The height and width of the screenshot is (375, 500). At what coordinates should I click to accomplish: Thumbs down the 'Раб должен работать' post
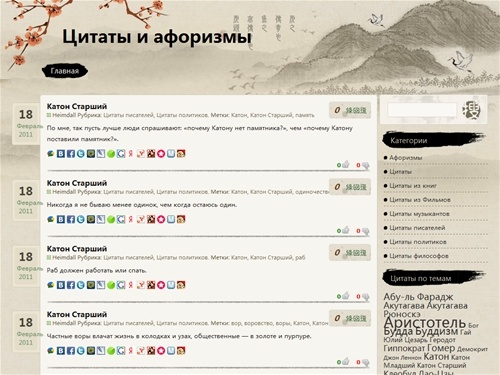366,297
